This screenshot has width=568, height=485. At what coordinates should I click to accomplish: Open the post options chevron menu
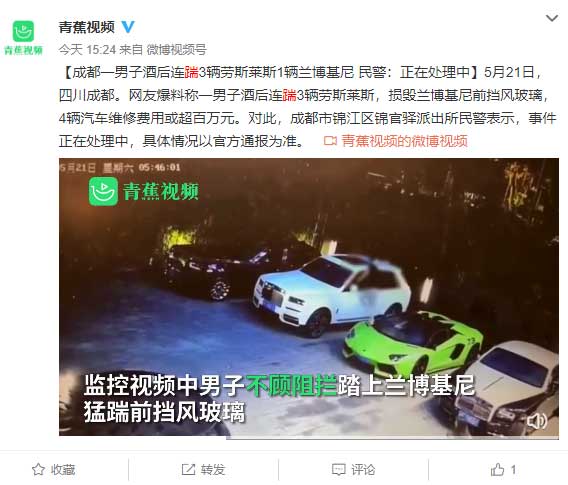tap(552, 18)
